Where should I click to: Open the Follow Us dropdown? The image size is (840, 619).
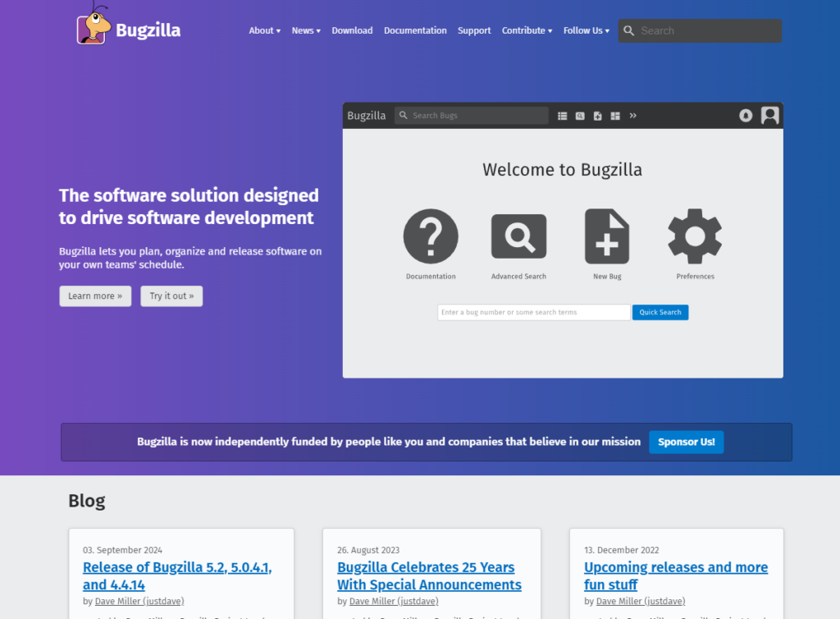click(586, 30)
